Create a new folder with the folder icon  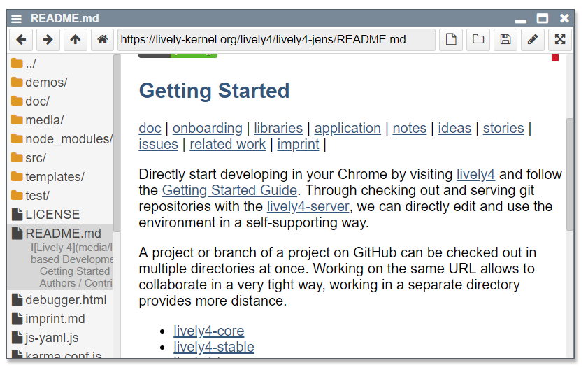point(478,40)
